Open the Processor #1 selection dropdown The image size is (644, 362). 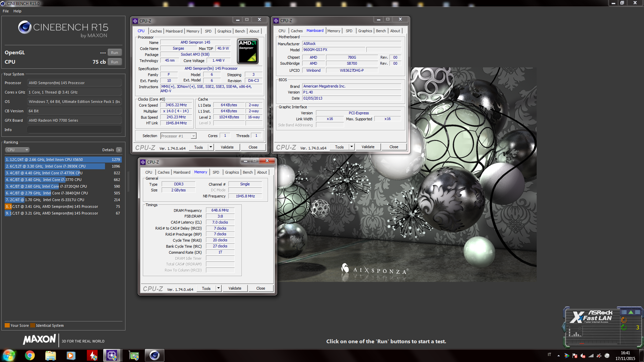pos(178,136)
